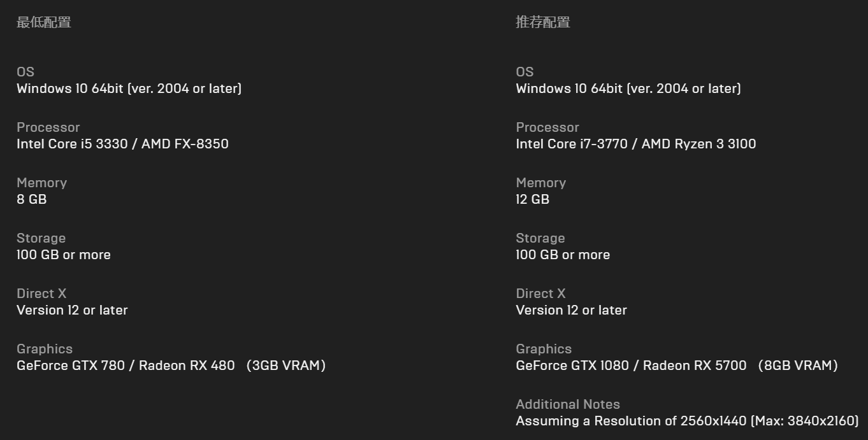This screenshot has width=868, height=440.
Task: Click GeForce GTX 780 graphics line
Action: [171, 365]
